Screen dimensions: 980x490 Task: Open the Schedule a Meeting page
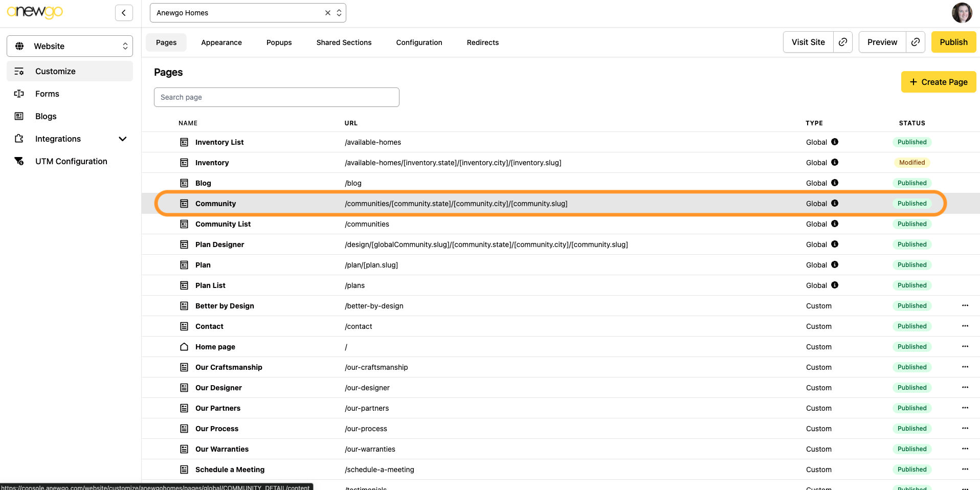tap(230, 470)
